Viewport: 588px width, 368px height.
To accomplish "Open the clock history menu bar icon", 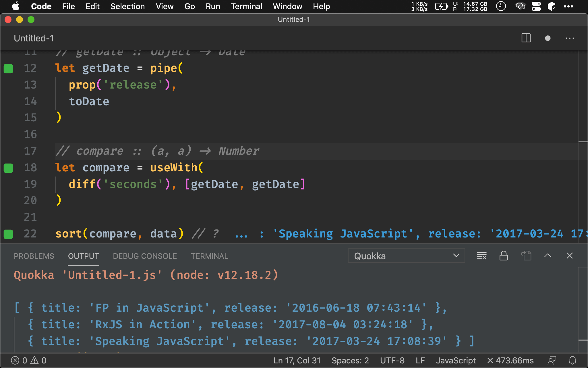I will click(501, 6).
